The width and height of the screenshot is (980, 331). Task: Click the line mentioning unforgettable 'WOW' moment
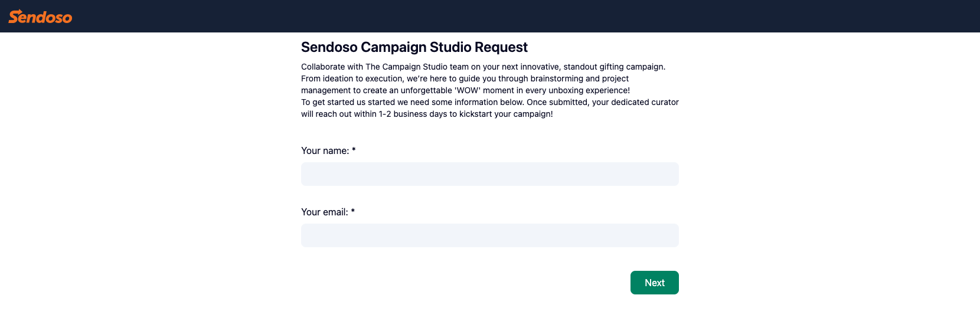(465, 90)
